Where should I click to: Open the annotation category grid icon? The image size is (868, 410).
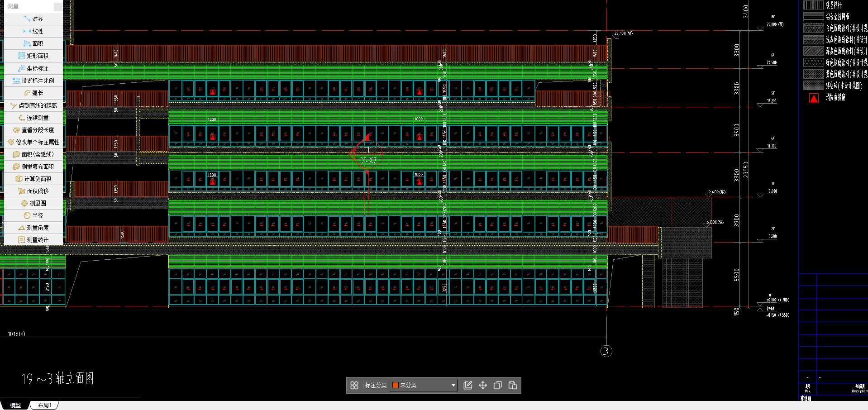(x=354, y=385)
